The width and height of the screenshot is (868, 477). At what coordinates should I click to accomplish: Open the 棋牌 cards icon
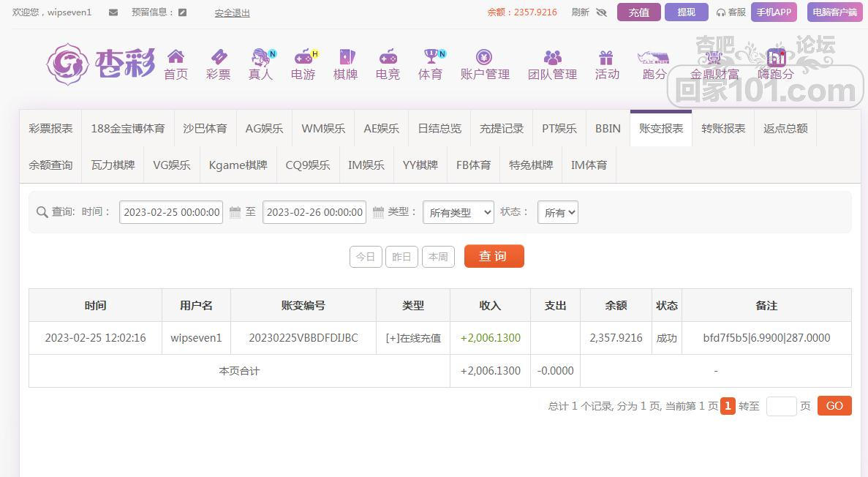[x=347, y=56]
